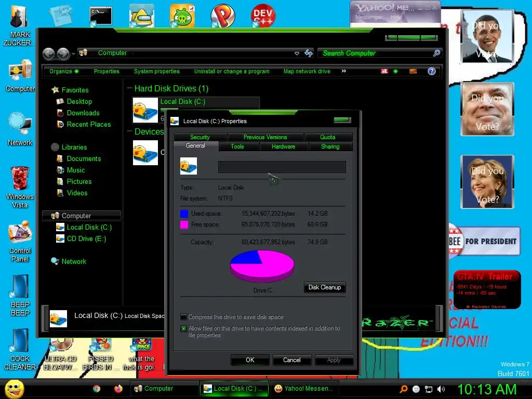Open the view options dropdown in toolbar
Image resolution: width=532 pixels, height=399 pixels.
click(395, 71)
